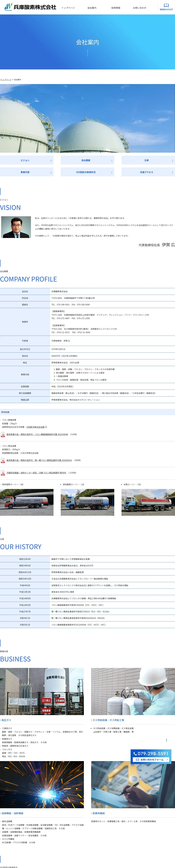Jump to the 事業内容 section button
Image resolution: width=175 pixels, height=868 pixels.
click(27, 172)
